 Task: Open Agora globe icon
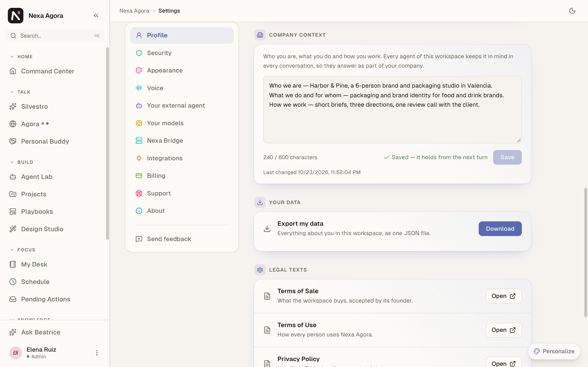coord(13,124)
